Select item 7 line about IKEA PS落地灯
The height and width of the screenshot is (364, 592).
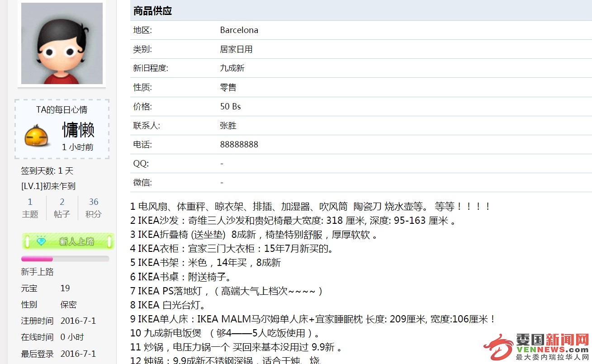(x=227, y=291)
